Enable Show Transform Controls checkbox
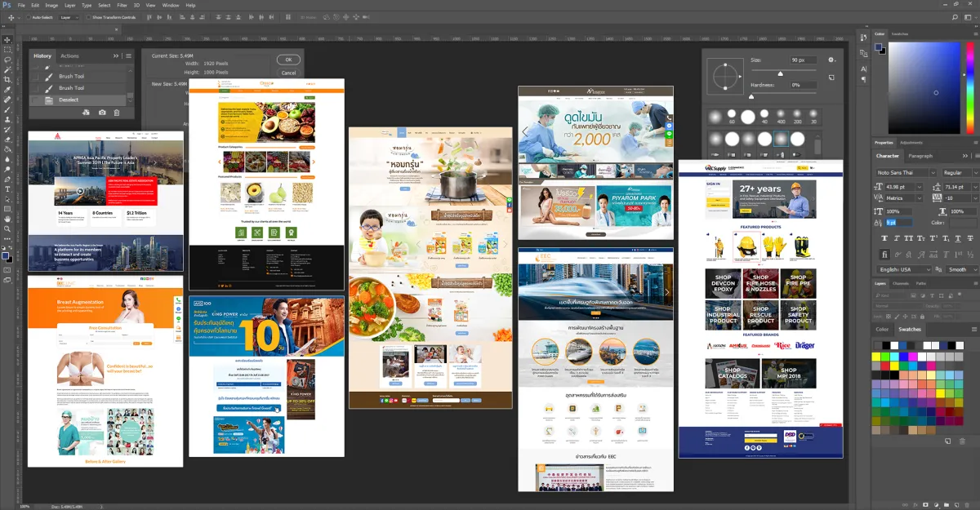This screenshot has height=510, width=980. tap(87, 16)
